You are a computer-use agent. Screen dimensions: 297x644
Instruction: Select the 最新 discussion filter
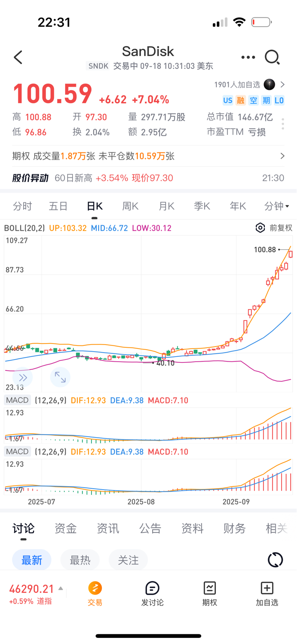(x=32, y=560)
